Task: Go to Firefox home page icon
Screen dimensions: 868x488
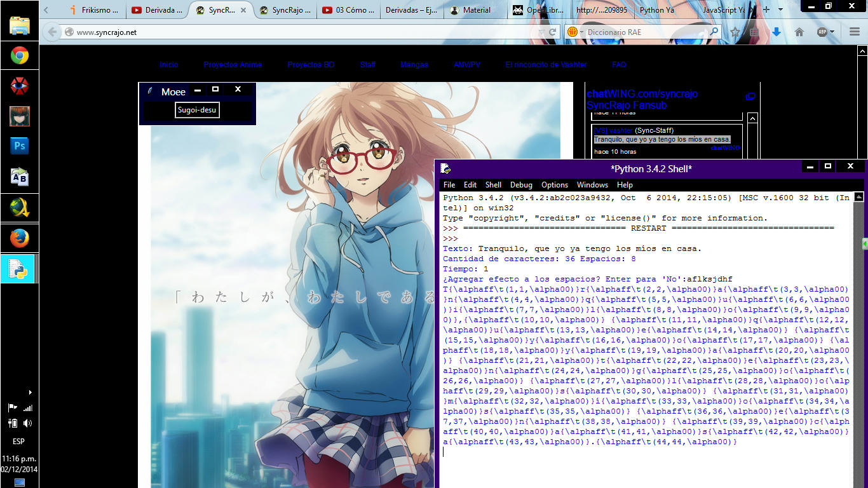Action: (799, 32)
